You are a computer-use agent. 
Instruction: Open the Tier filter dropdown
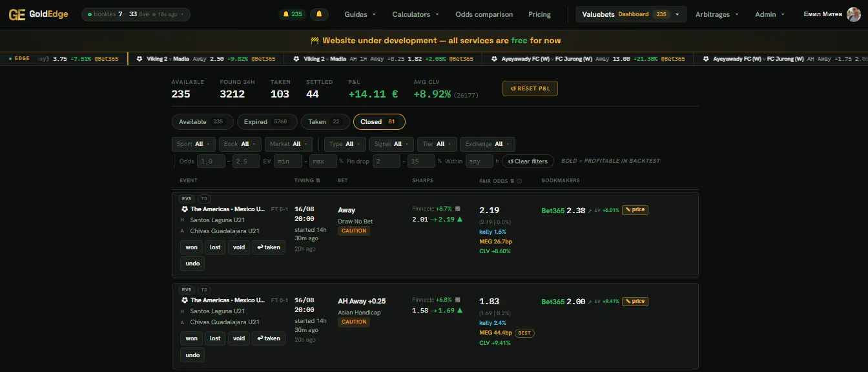point(437,144)
